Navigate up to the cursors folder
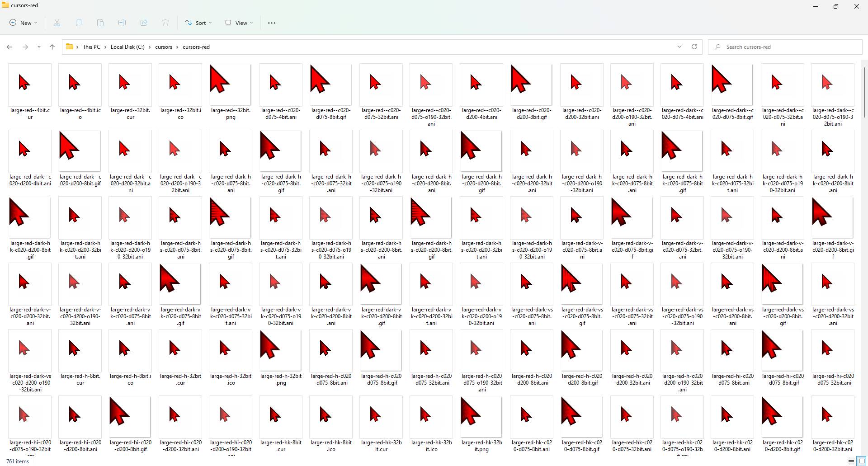 point(52,47)
